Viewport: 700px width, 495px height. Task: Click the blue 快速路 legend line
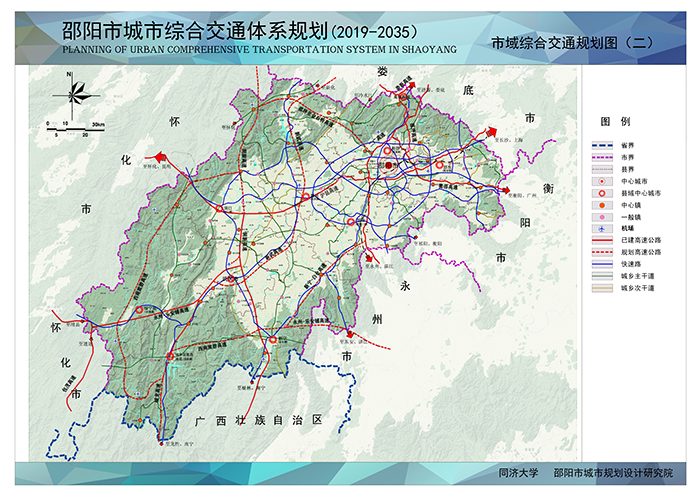point(600,264)
